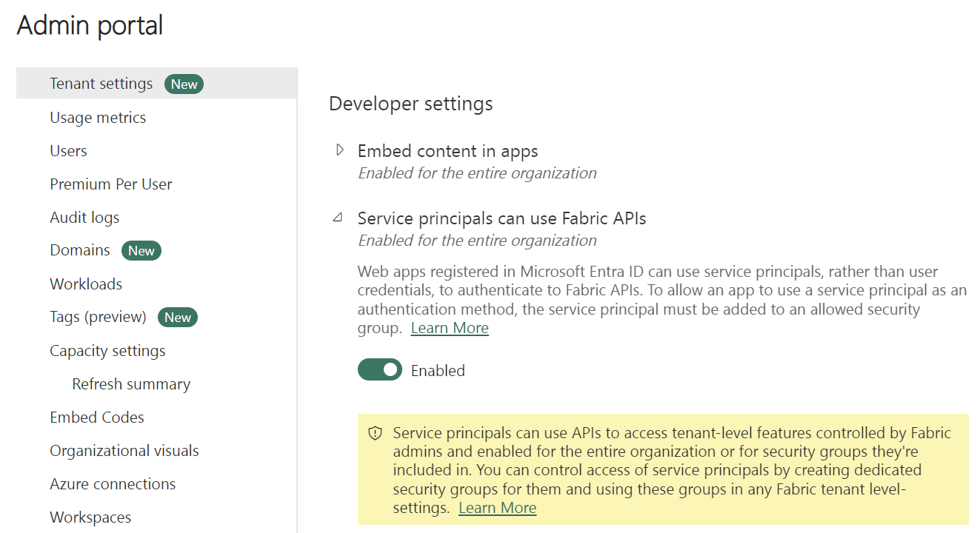Click Learn More about allowed security groups
Viewport: 980px width, 533px height.
pos(449,327)
